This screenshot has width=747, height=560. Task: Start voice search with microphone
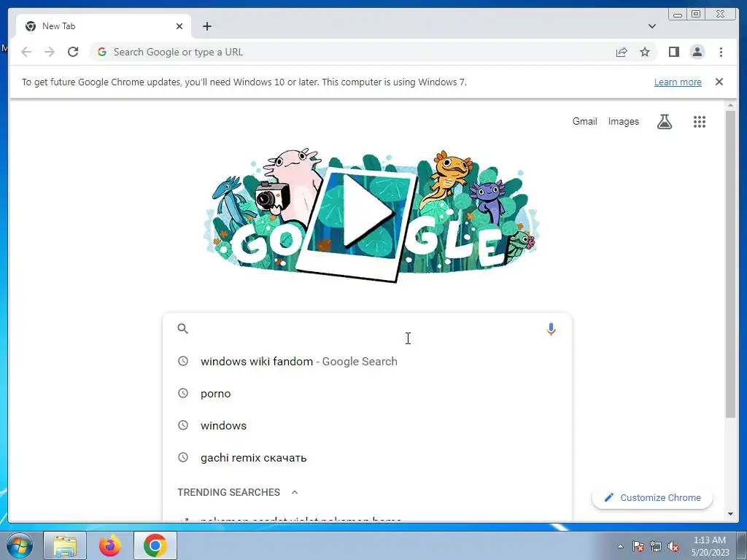click(551, 329)
